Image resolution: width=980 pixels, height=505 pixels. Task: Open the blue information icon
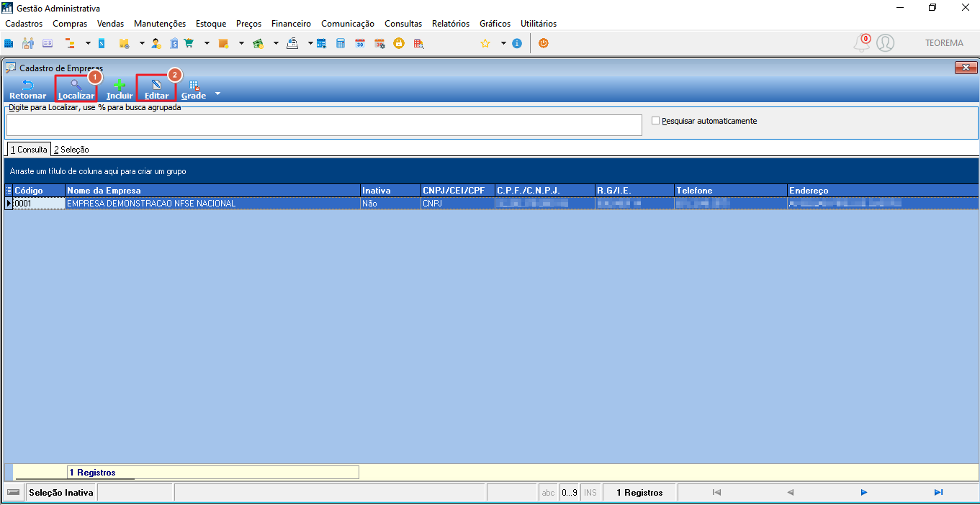[517, 43]
